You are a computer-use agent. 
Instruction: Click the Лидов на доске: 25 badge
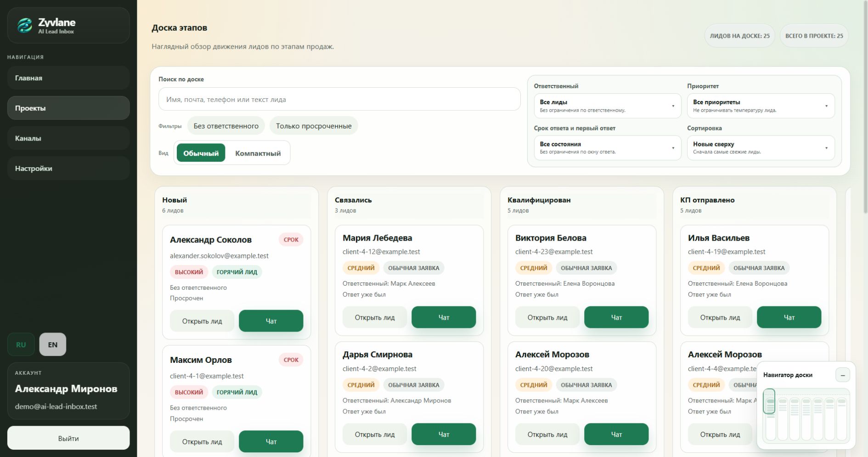coord(740,36)
